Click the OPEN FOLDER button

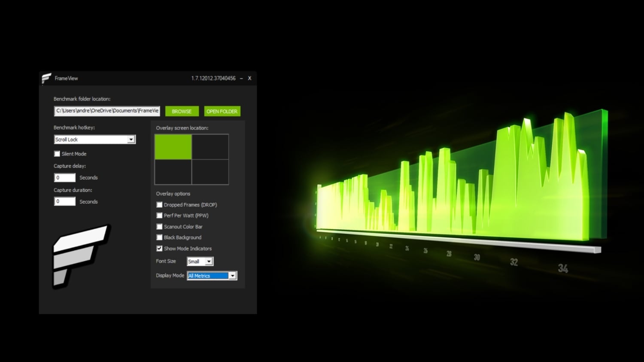click(222, 111)
